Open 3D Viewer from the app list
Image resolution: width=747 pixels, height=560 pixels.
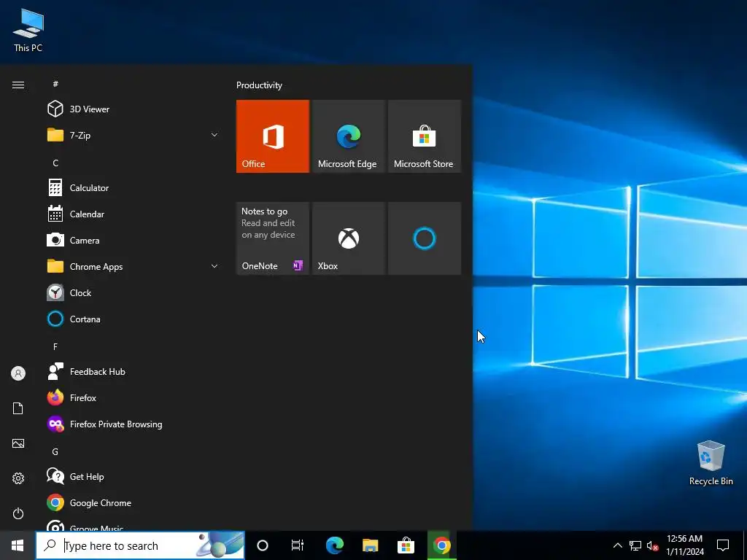(133, 109)
